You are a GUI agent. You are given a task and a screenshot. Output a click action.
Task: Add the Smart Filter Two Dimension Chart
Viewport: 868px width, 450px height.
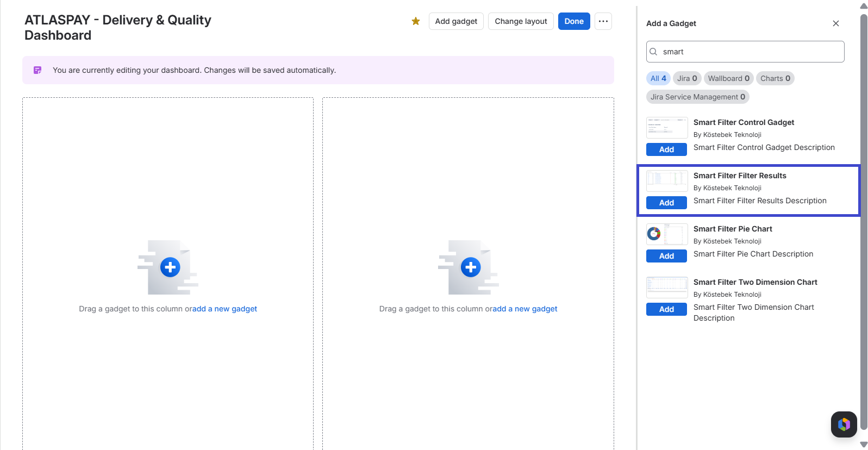[666, 309]
